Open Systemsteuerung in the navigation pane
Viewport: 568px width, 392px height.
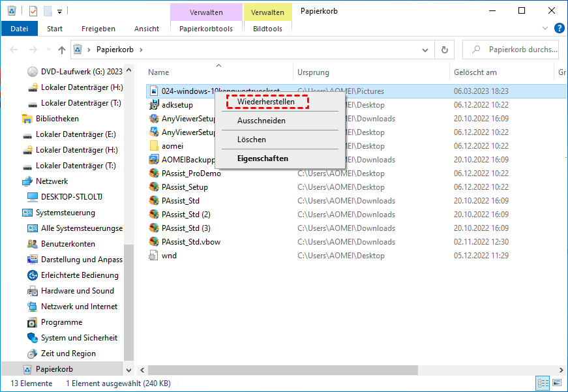click(65, 213)
